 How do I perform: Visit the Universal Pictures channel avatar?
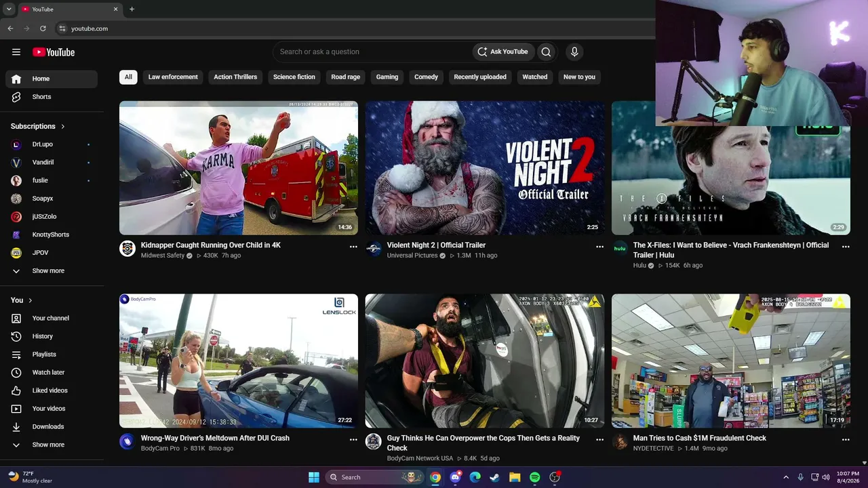(x=374, y=249)
